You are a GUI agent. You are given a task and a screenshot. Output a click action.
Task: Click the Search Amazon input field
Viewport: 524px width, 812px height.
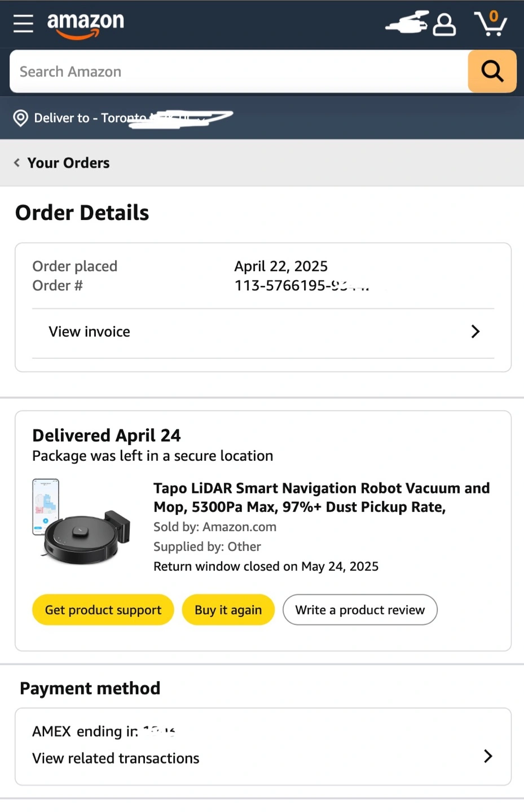coord(239,71)
